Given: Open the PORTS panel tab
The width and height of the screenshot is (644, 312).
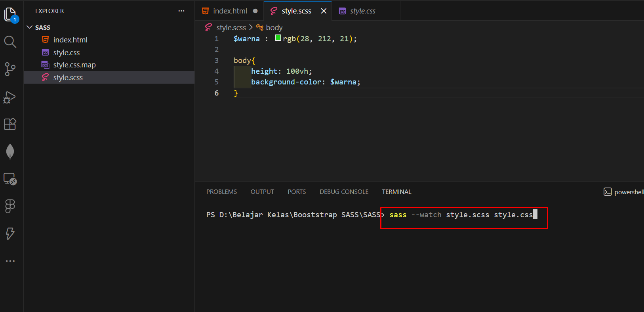Looking at the screenshot, I should pyautogui.click(x=297, y=192).
